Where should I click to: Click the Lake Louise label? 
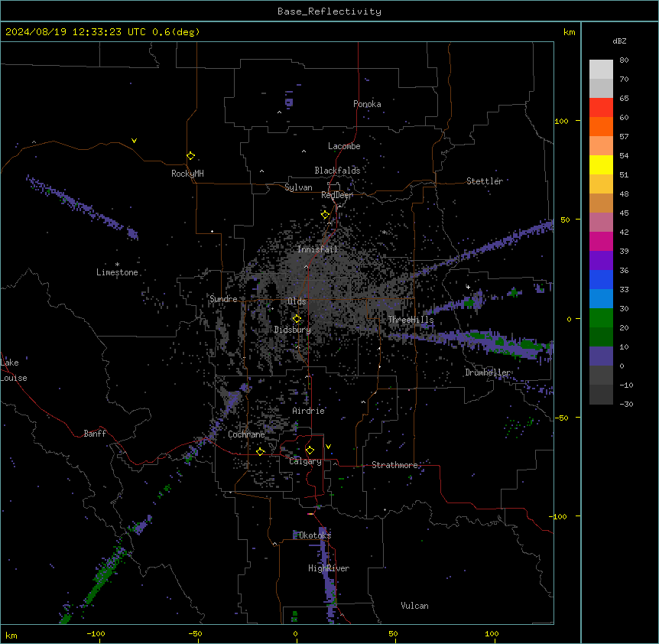[x=14, y=370]
